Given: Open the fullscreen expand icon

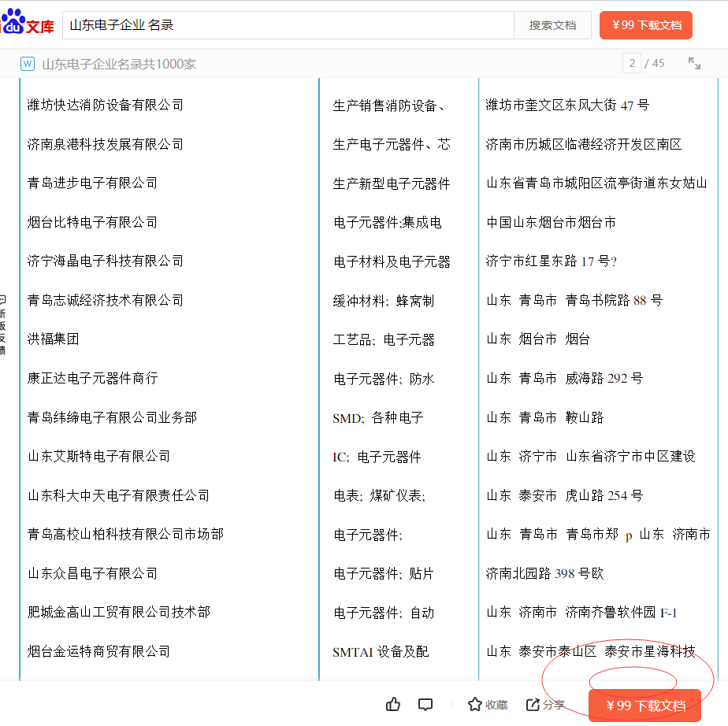Looking at the screenshot, I should (694, 64).
